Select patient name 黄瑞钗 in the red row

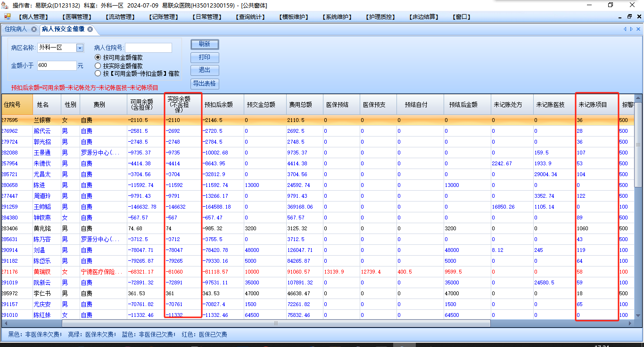tap(42, 272)
